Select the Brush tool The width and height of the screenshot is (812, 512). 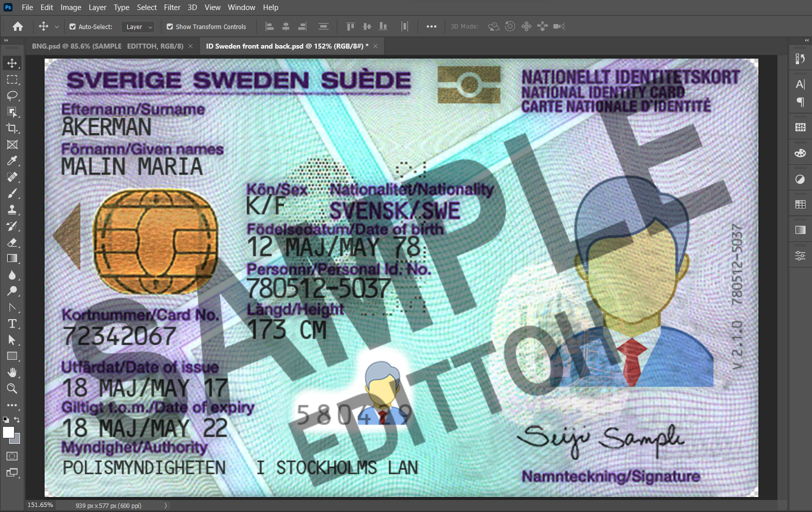12,193
